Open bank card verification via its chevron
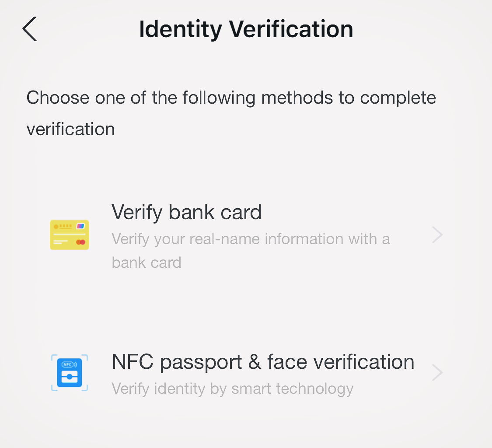 pyautogui.click(x=437, y=235)
